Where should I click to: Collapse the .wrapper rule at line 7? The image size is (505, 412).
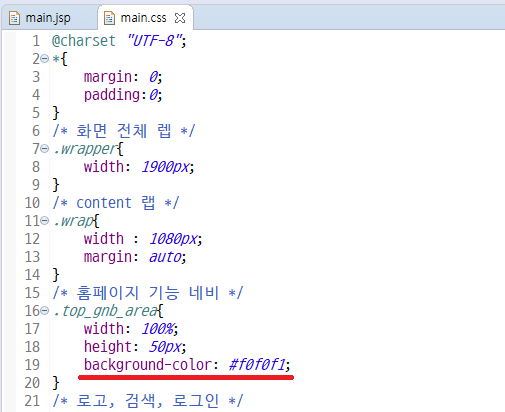click(45, 149)
